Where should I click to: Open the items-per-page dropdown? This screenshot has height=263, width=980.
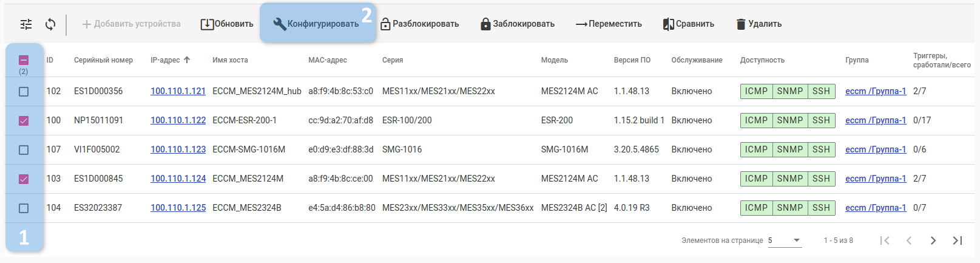coord(785,241)
